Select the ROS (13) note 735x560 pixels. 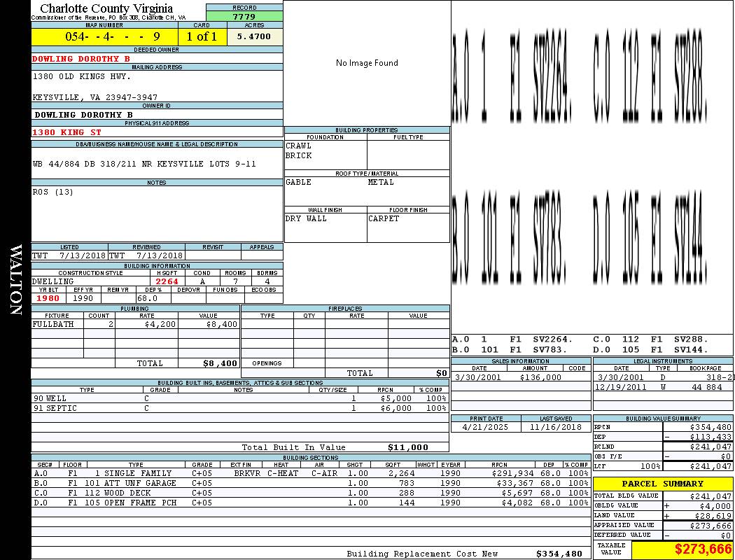click(53, 192)
